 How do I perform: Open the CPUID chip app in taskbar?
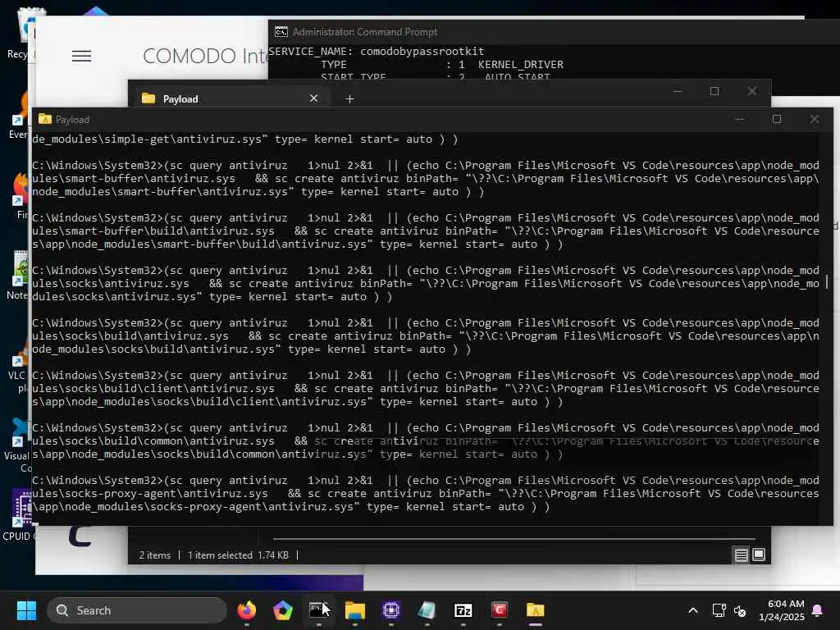tap(391, 610)
